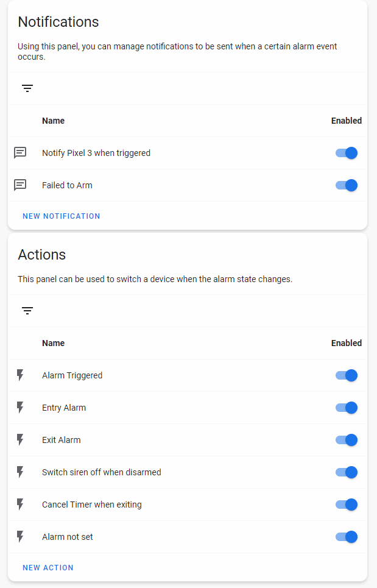The height and width of the screenshot is (588, 377).
Task: Click lightning icon beside Alarm Triggered
Action: tap(20, 375)
